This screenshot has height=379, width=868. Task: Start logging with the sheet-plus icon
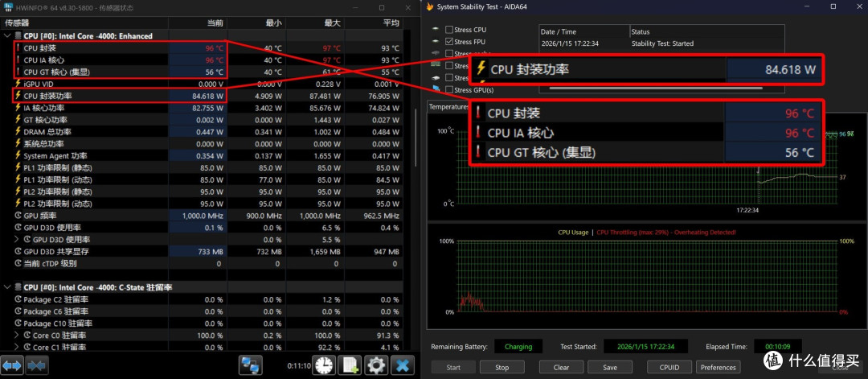point(350,365)
